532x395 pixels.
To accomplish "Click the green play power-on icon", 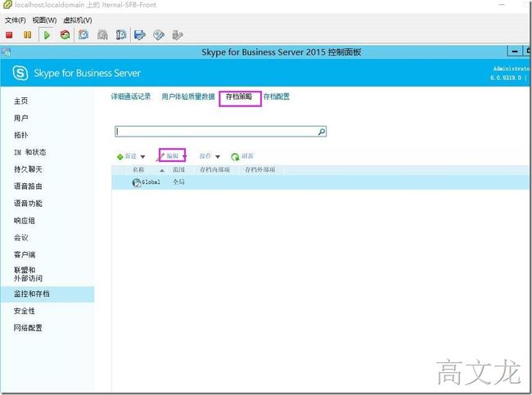I will (47, 35).
